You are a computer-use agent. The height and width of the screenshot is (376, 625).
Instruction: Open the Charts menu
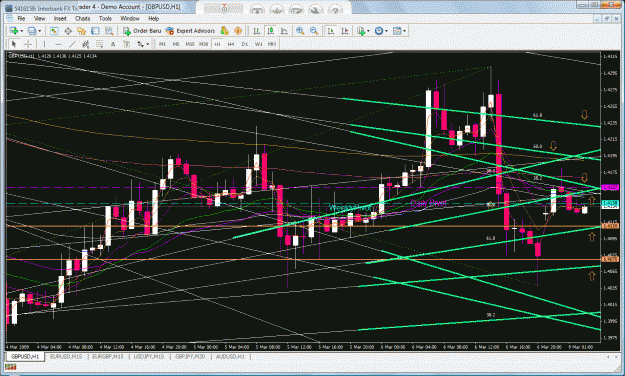point(83,18)
